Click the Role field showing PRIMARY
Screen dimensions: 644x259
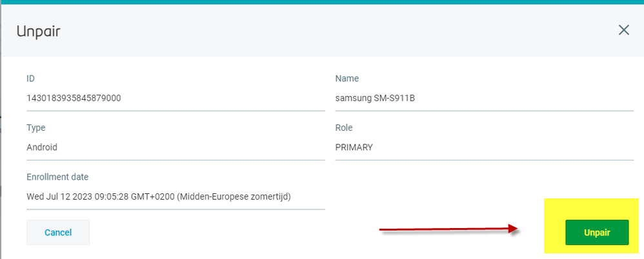(x=354, y=148)
